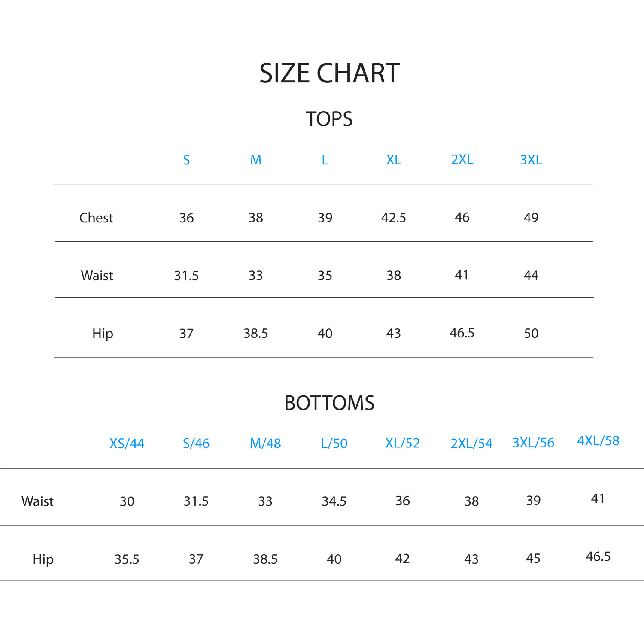This screenshot has height=644, width=644.
Task: Select the TOPS section heading
Action: (x=329, y=119)
